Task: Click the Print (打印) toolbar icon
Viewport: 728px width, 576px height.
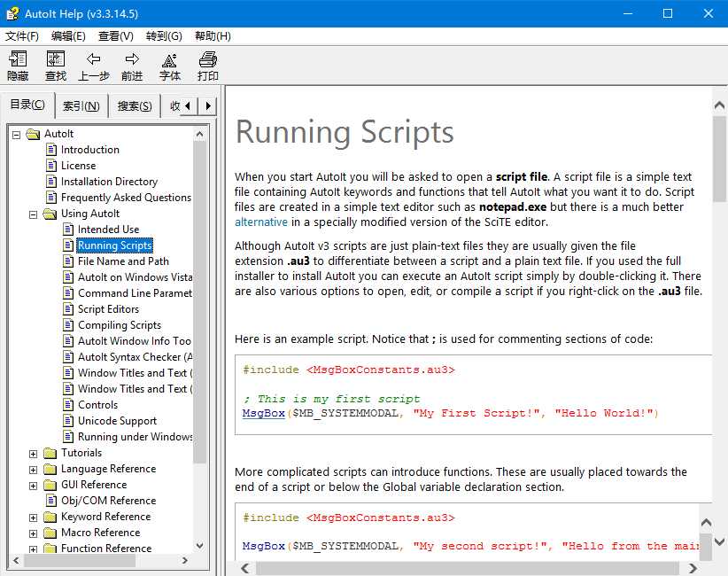Action: [x=207, y=59]
